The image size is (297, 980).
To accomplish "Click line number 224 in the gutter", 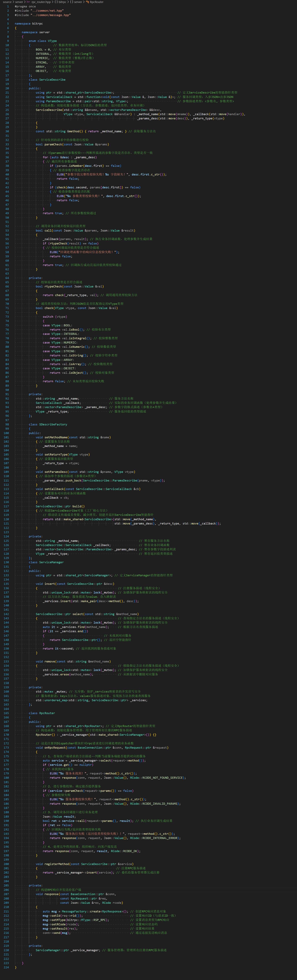I will 6,967.
